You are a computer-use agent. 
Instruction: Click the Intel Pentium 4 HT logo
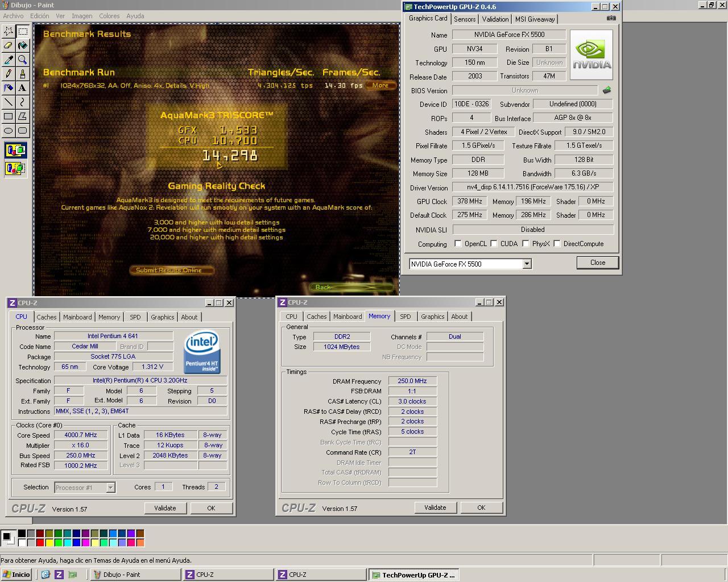pos(202,353)
